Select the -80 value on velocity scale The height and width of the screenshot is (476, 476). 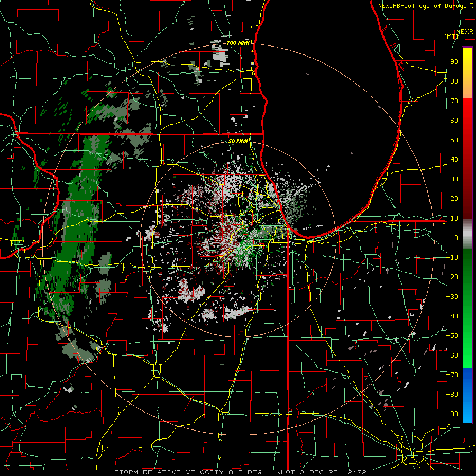point(452,395)
